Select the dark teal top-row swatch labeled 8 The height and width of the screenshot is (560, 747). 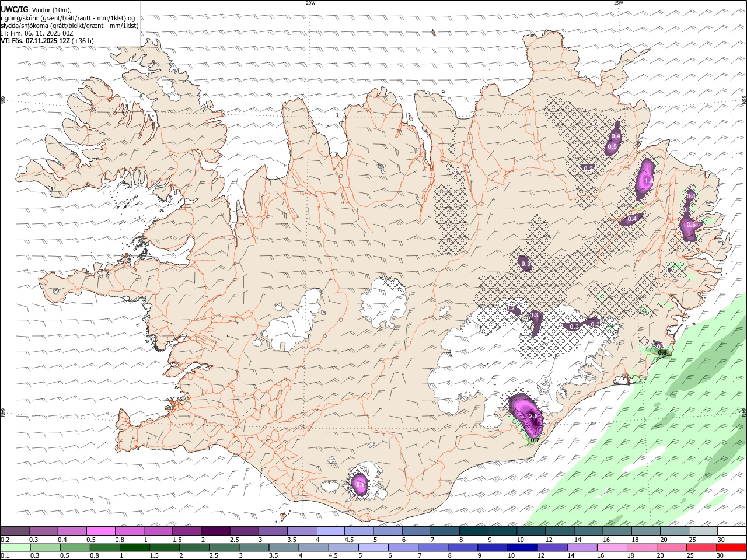(473, 531)
